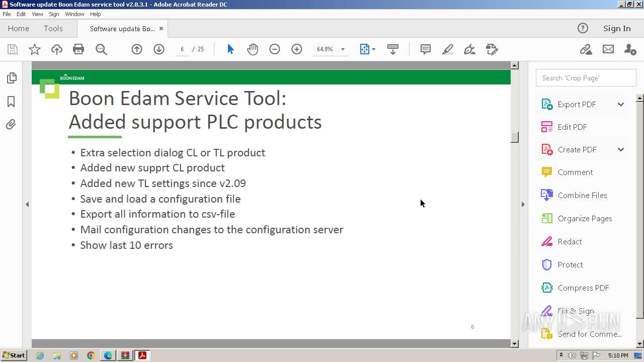Screen dimensions: 644x362
Task: Open the Windows Start menu
Action: pos(14,355)
